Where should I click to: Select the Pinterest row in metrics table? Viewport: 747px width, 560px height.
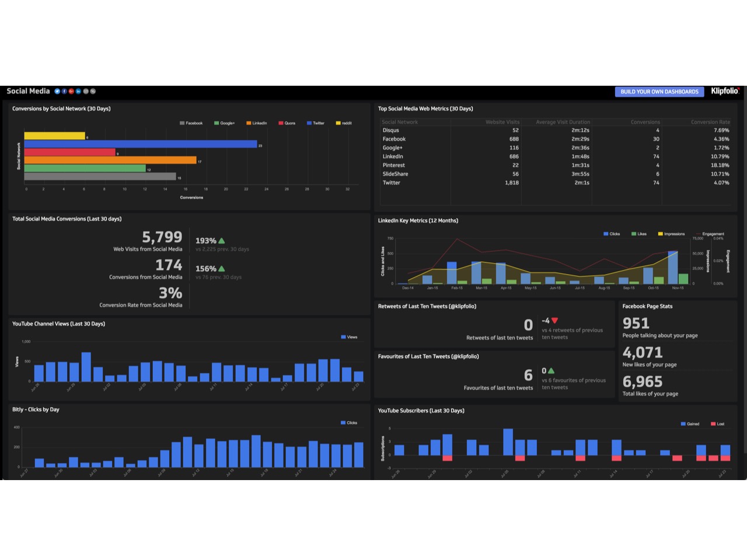(x=556, y=165)
